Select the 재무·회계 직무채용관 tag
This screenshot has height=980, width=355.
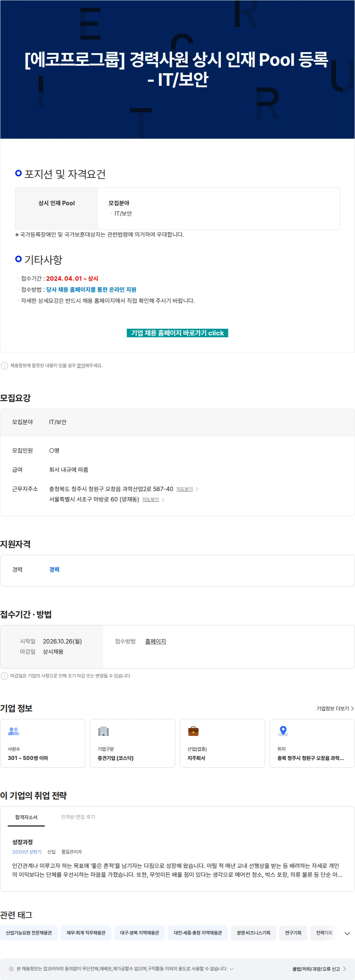(86, 933)
